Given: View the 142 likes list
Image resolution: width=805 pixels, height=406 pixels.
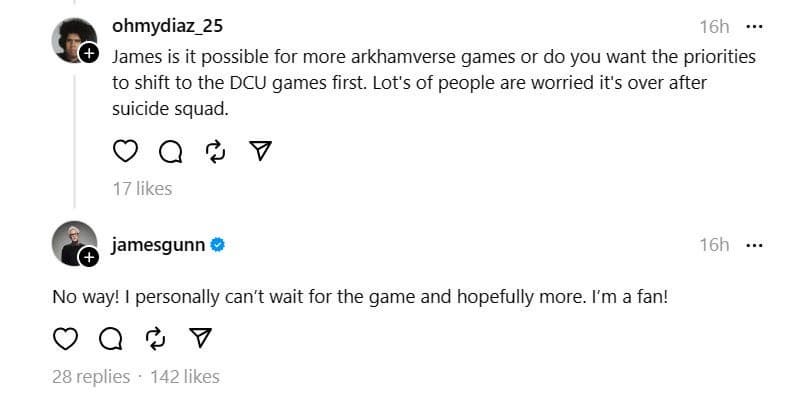Looking at the screenshot, I should click(185, 376).
